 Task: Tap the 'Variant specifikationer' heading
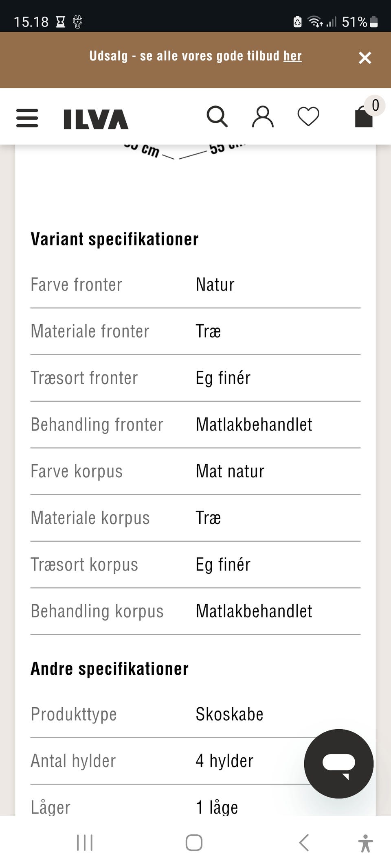(114, 239)
